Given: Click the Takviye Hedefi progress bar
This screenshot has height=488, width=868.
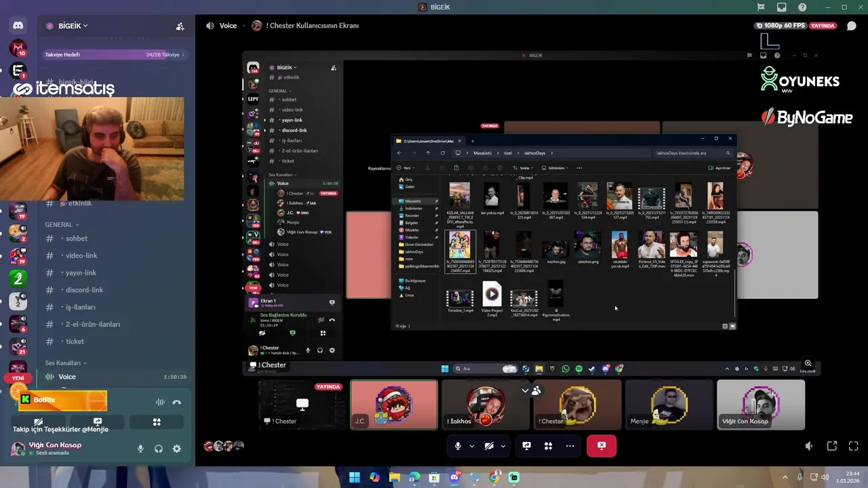Looking at the screenshot, I should [115, 54].
